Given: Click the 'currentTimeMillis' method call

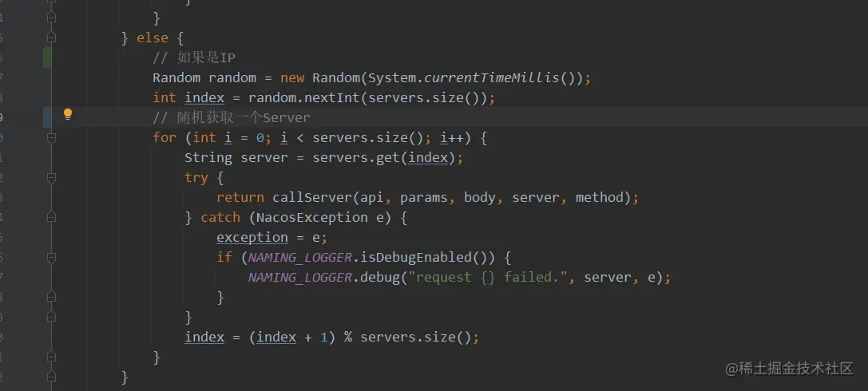Looking at the screenshot, I should click(492, 77).
